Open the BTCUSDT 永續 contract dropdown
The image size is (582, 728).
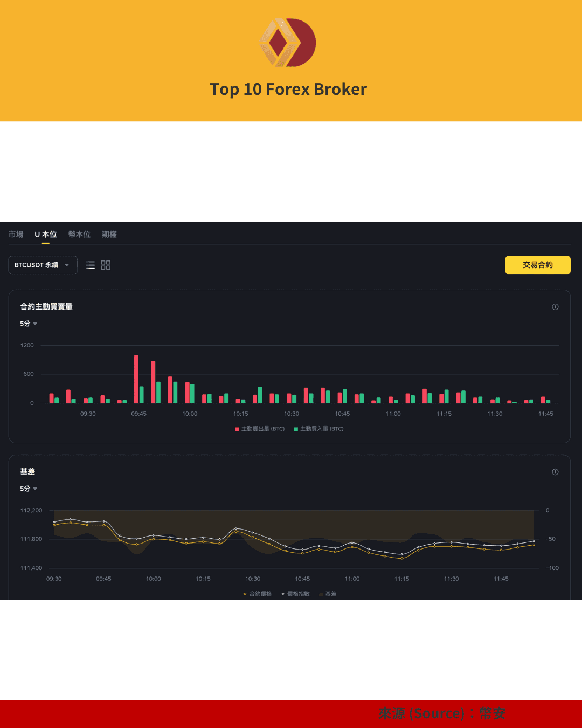43,265
